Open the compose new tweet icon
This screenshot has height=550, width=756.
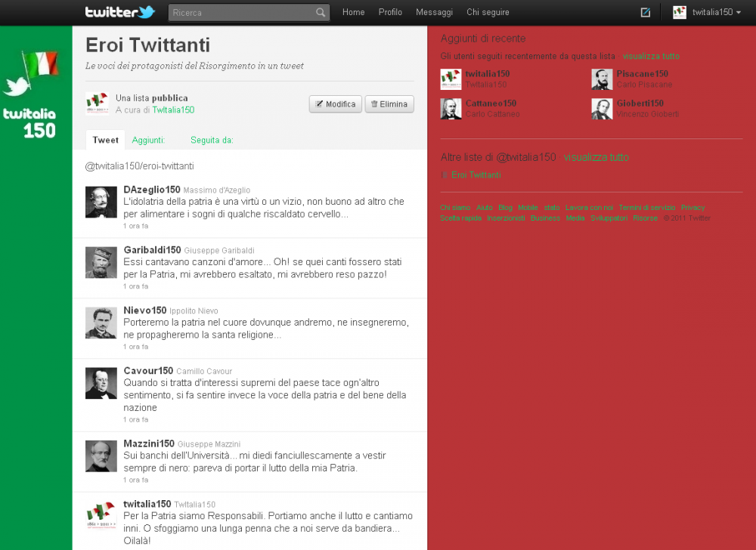[645, 13]
